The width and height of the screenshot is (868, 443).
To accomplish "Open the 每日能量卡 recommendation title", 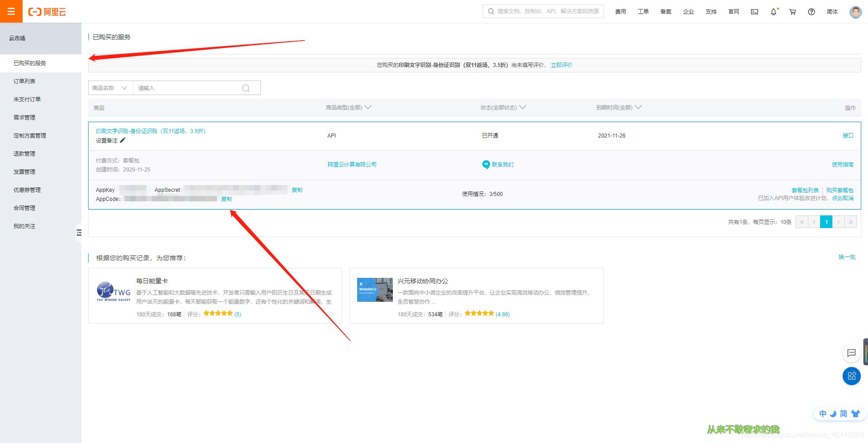I will (152, 281).
